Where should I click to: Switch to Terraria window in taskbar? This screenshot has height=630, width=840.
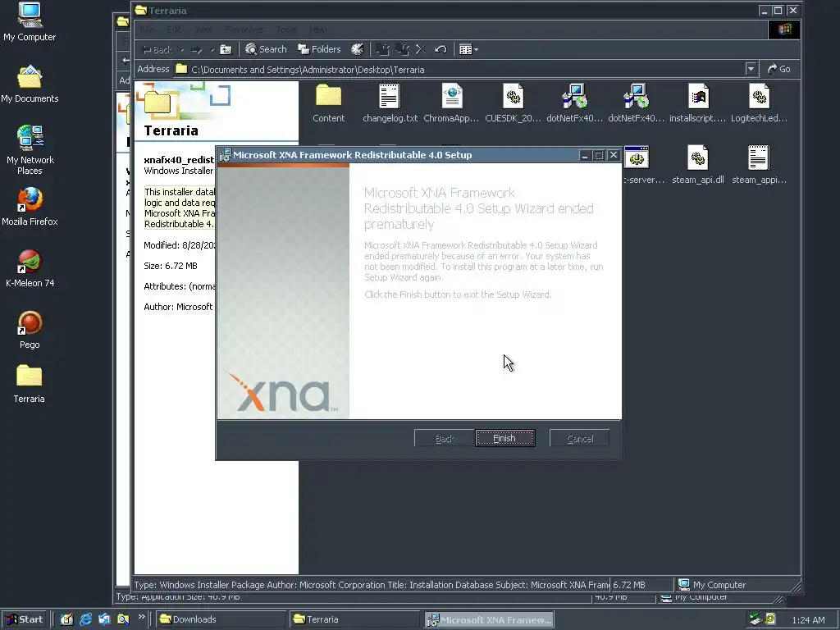coord(354,619)
